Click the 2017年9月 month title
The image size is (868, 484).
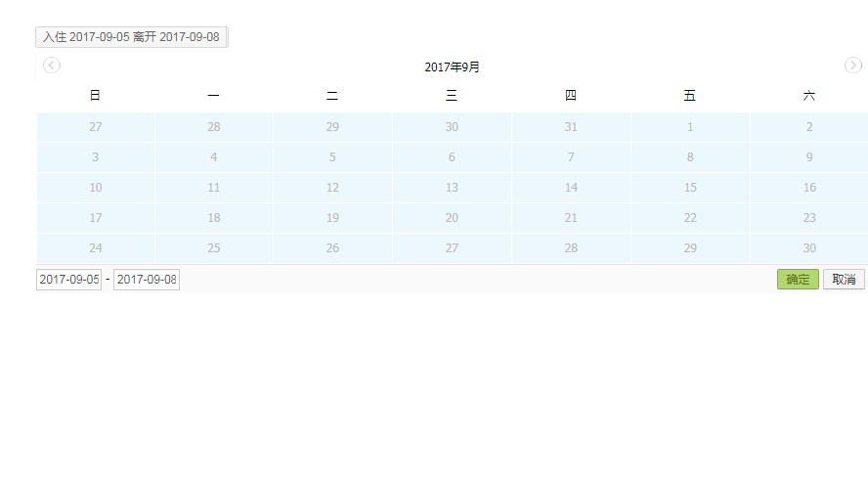[452, 67]
